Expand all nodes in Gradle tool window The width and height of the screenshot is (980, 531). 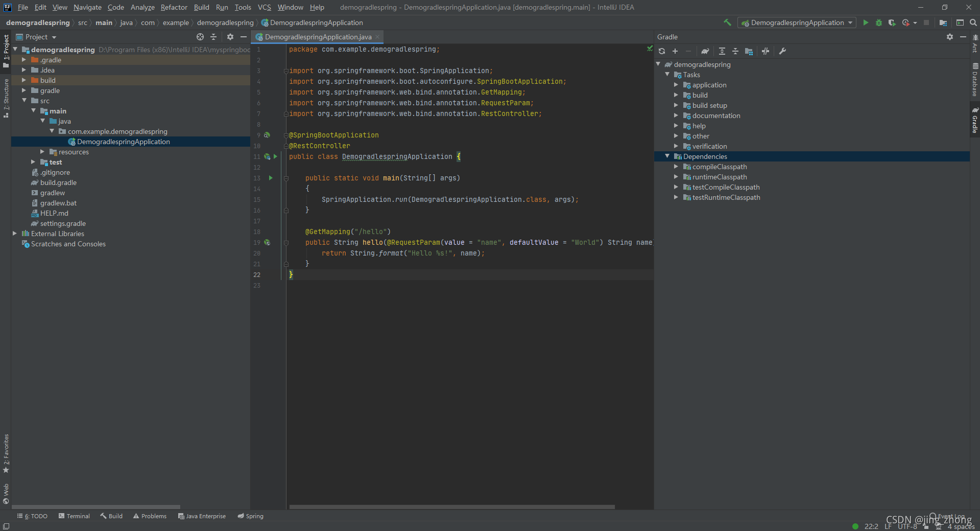tap(722, 51)
